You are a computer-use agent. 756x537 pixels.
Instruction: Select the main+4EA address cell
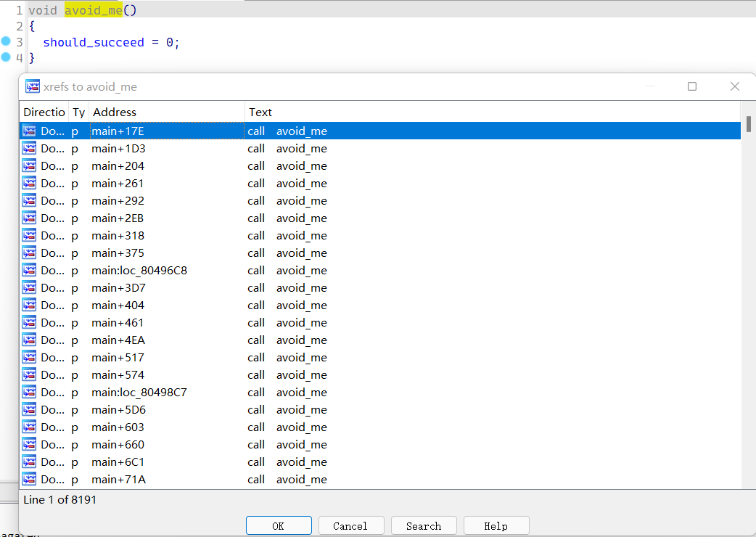coord(167,340)
